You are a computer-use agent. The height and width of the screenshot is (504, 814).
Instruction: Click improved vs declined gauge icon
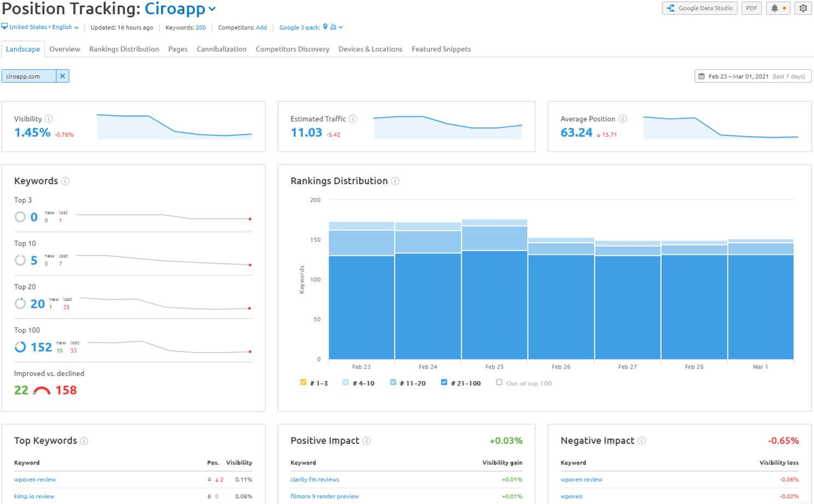(42, 390)
